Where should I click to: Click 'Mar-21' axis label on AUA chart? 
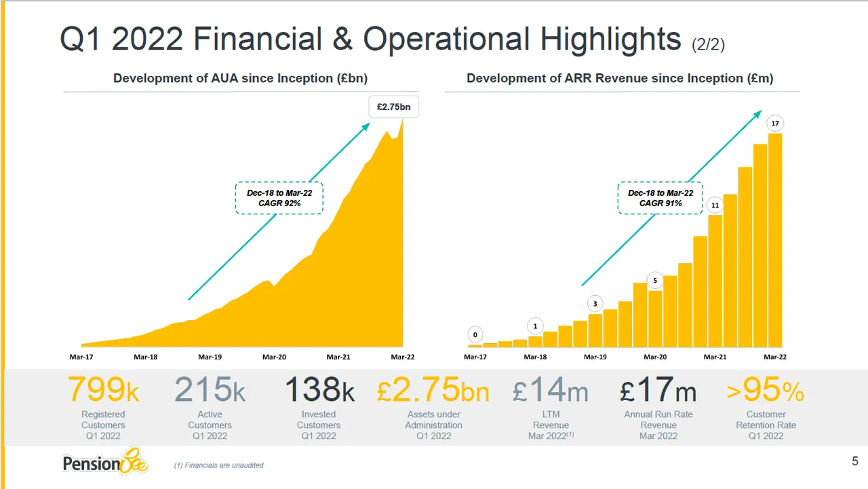[x=338, y=356]
